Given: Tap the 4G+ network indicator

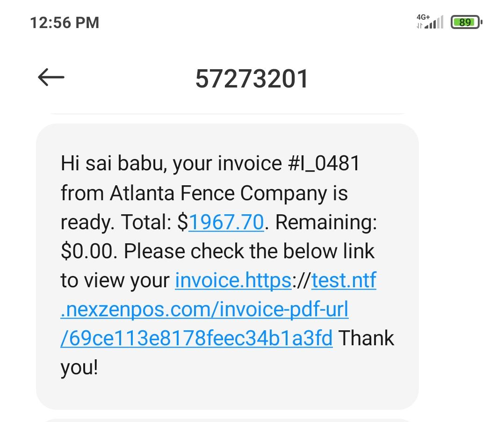Looking at the screenshot, I should click(423, 16).
